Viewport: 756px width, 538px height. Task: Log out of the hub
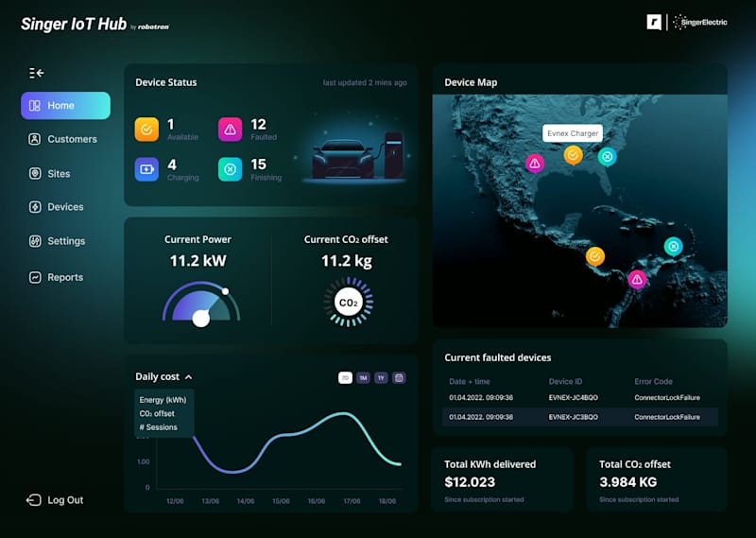tap(55, 500)
